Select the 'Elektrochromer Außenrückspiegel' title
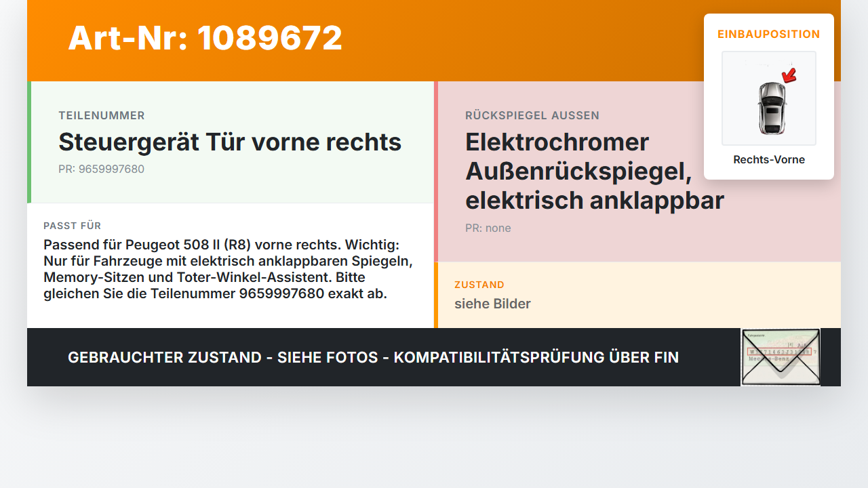The height and width of the screenshot is (488, 868). point(595,171)
